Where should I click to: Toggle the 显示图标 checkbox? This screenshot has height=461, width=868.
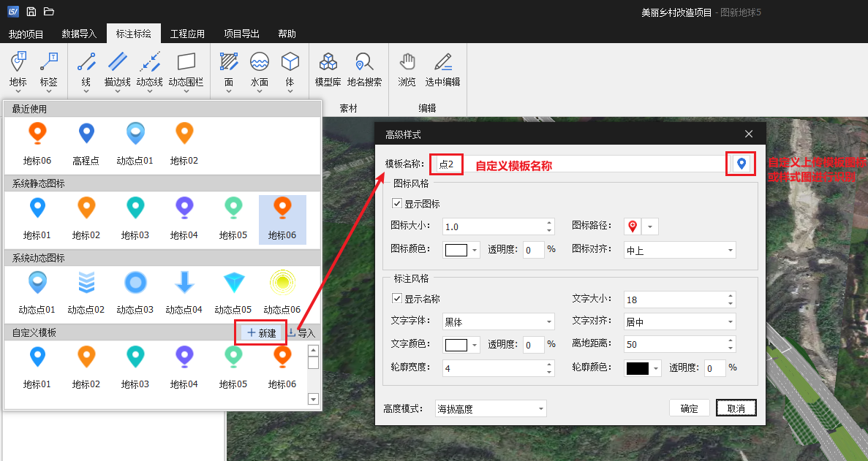pos(397,203)
